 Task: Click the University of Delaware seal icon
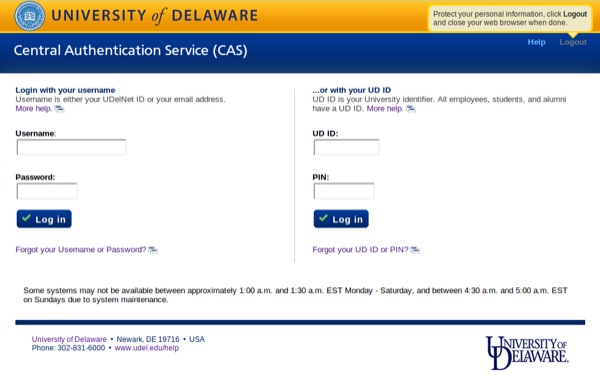[x=29, y=16]
